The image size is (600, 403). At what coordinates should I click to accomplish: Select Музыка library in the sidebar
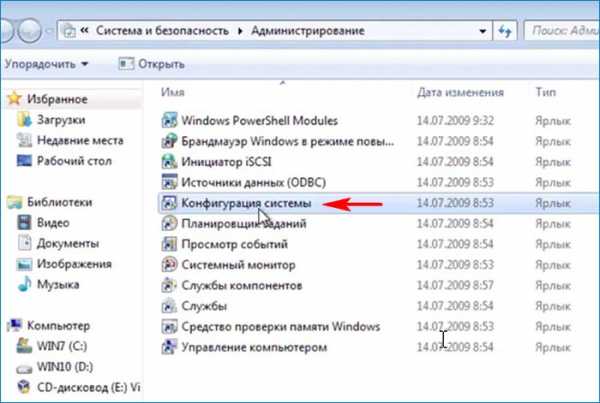point(58,285)
